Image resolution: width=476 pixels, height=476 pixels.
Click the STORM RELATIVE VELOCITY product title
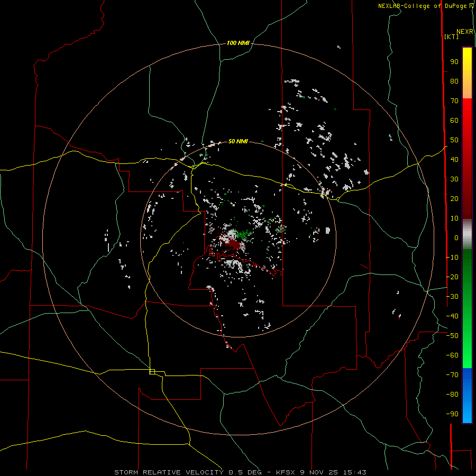pyautogui.click(x=169, y=472)
